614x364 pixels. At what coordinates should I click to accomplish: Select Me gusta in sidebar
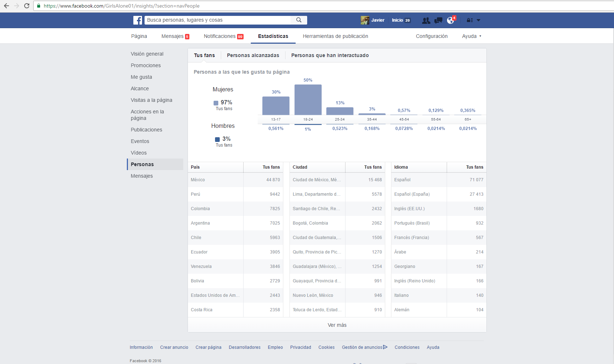tap(141, 77)
